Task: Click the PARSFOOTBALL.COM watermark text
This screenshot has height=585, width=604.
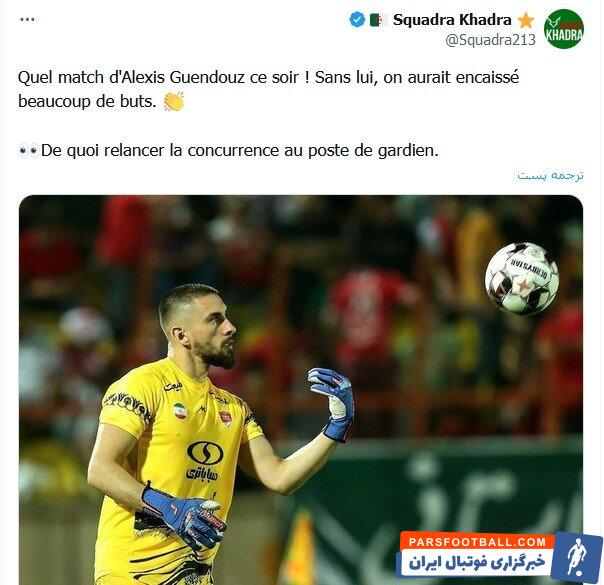Action: pos(477,542)
